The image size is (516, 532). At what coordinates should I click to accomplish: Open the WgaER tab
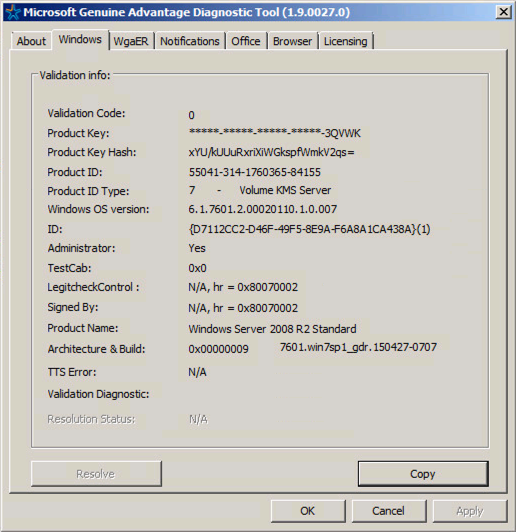click(131, 41)
